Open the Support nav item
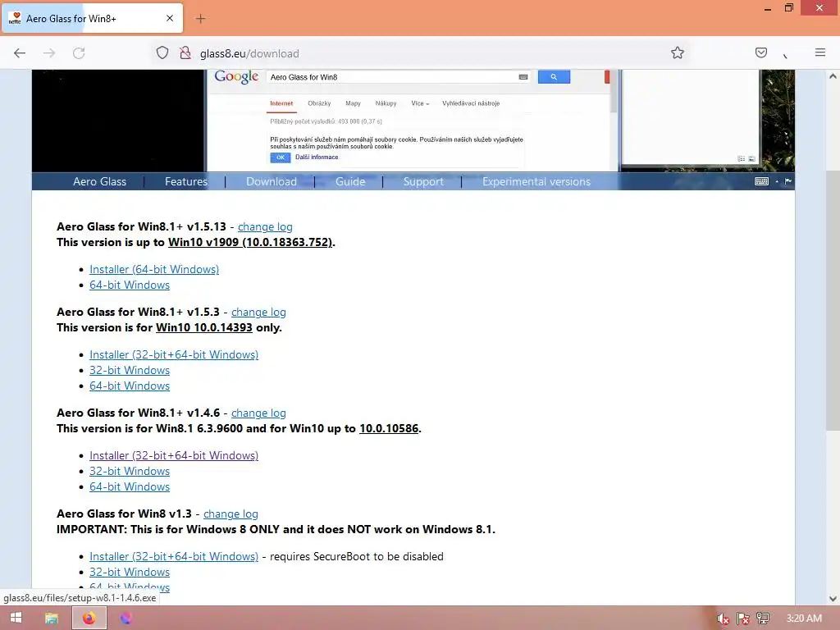 423,181
